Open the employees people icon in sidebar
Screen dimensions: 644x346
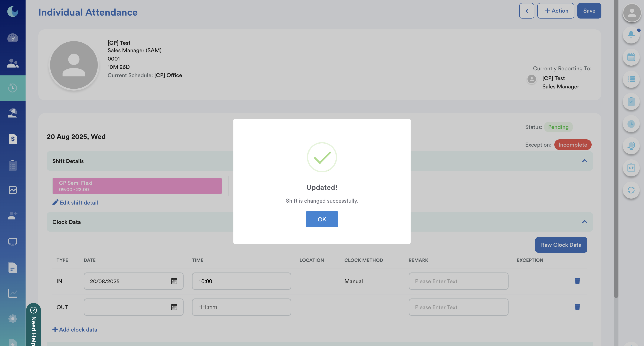[13, 63]
